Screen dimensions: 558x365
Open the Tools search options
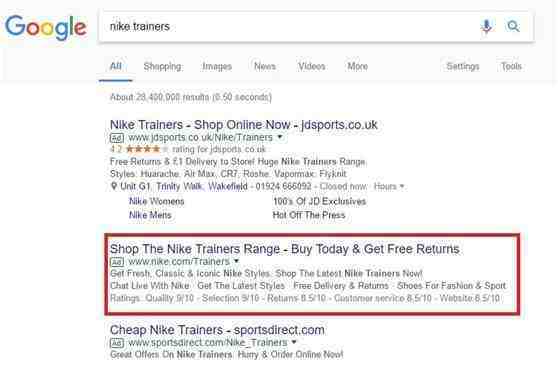(x=511, y=66)
